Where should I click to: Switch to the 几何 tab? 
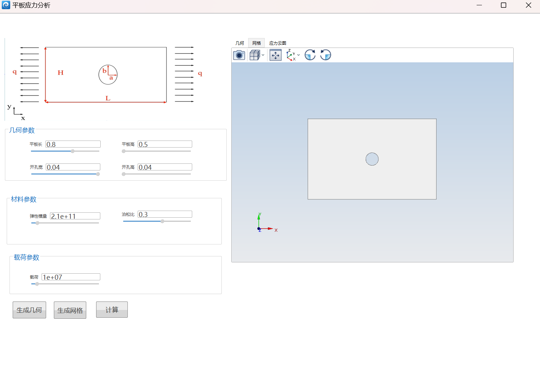240,43
